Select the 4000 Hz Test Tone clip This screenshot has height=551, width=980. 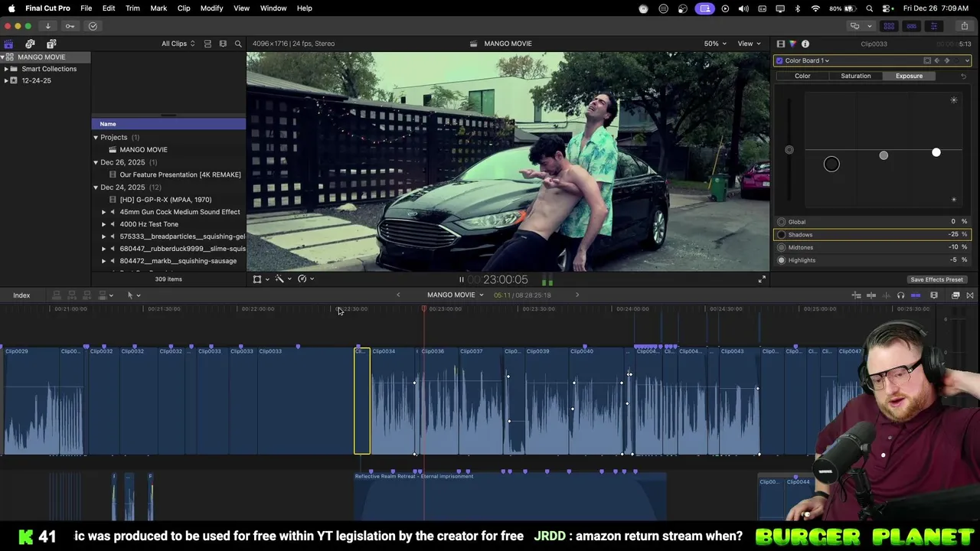168,224
